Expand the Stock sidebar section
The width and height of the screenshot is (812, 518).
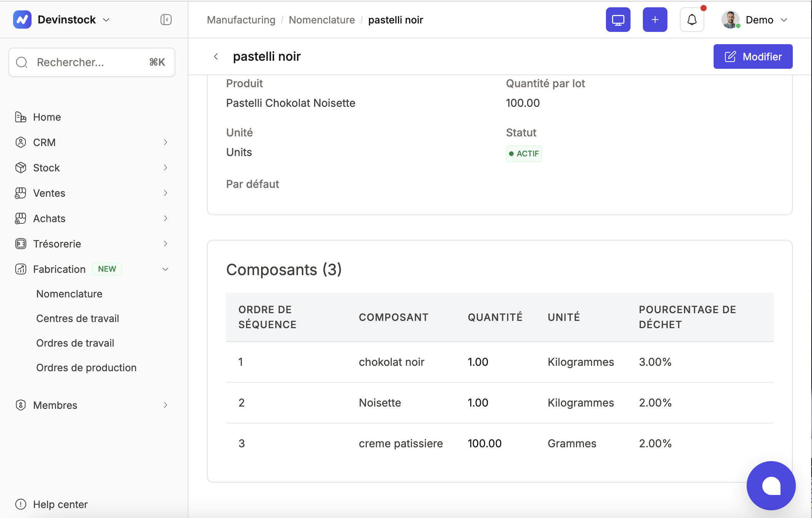(x=165, y=168)
